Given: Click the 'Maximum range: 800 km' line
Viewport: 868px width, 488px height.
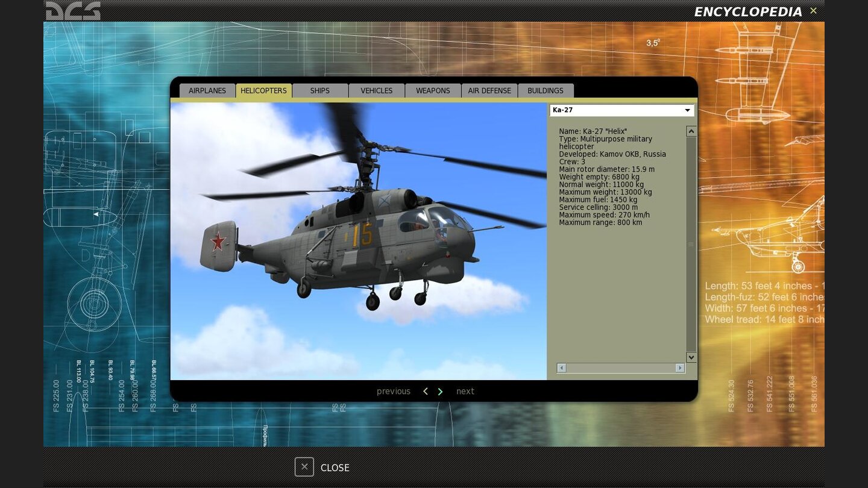Looking at the screenshot, I should click(x=600, y=223).
